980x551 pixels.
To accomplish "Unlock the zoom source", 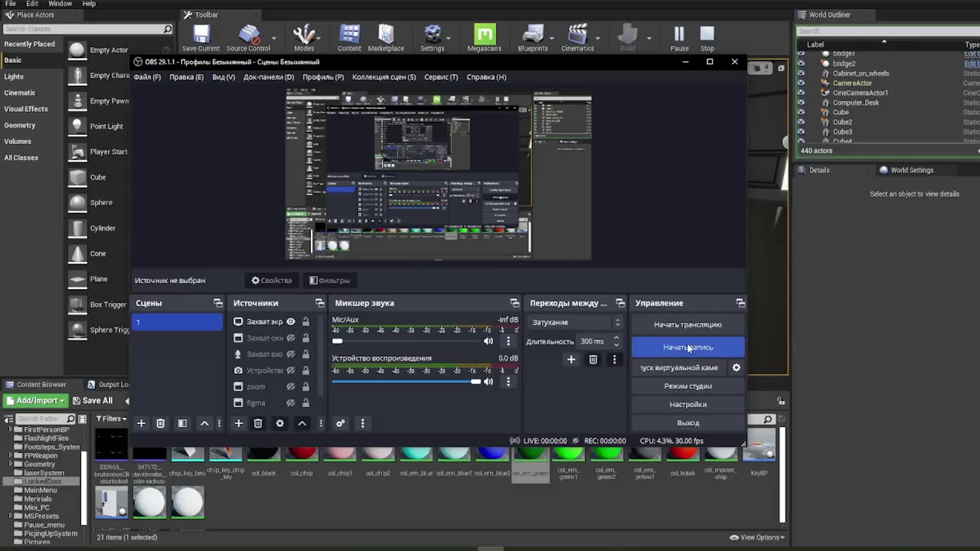I will [306, 387].
